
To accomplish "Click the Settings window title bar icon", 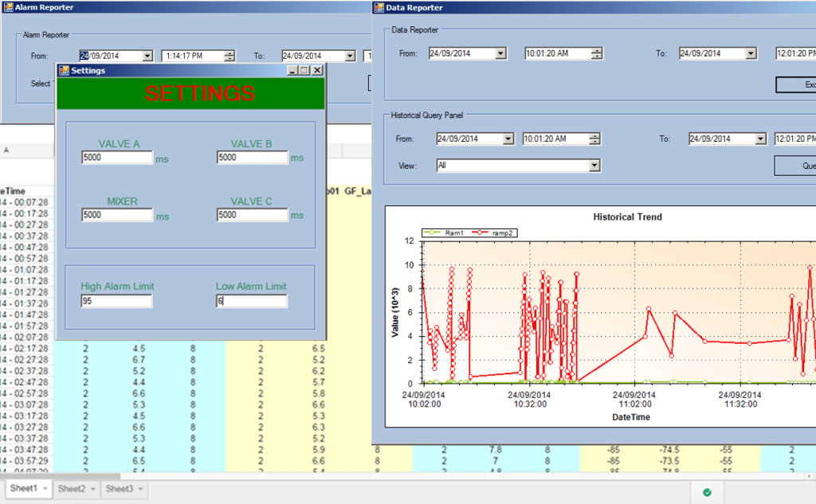I will tap(64, 70).
